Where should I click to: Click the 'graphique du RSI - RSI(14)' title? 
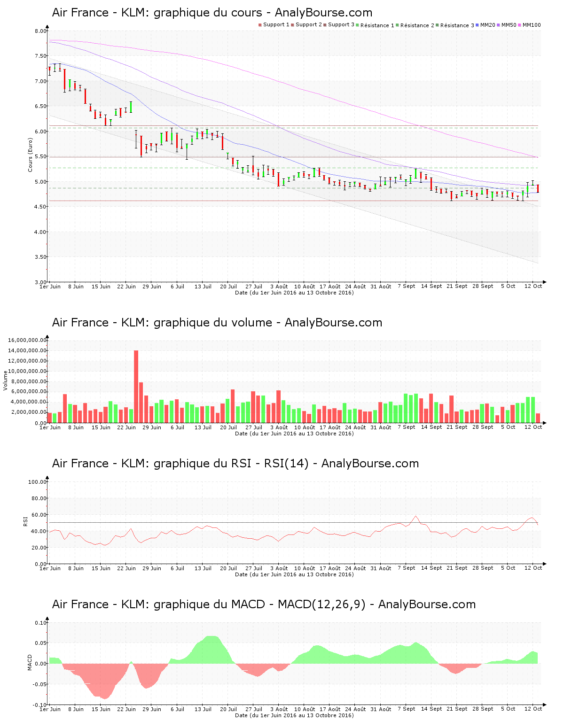235,464
